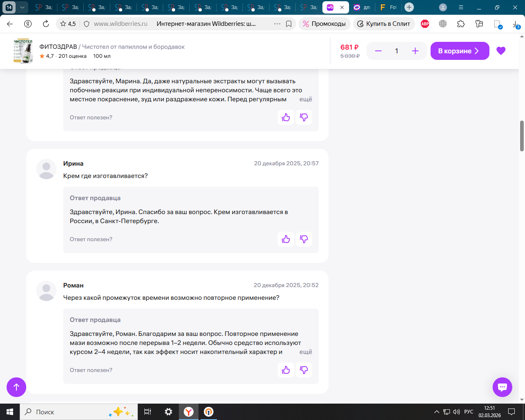Show site protection shield info
525x420 pixels.
coord(87,24)
